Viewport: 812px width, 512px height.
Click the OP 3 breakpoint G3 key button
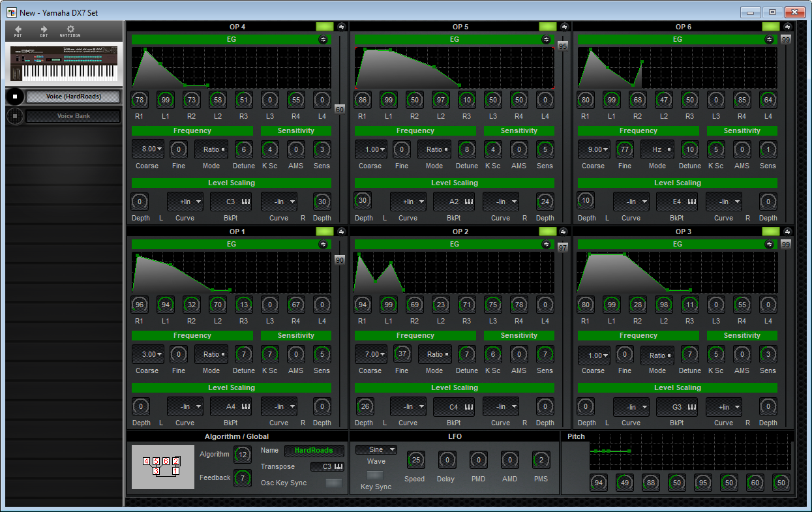point(678,406)
